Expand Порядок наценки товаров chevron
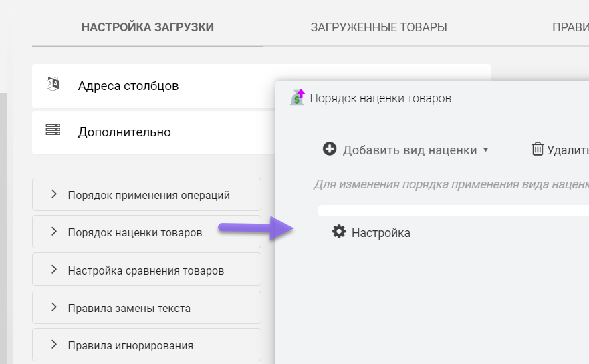This screenshot has width=589, height=364. [54, 232]
